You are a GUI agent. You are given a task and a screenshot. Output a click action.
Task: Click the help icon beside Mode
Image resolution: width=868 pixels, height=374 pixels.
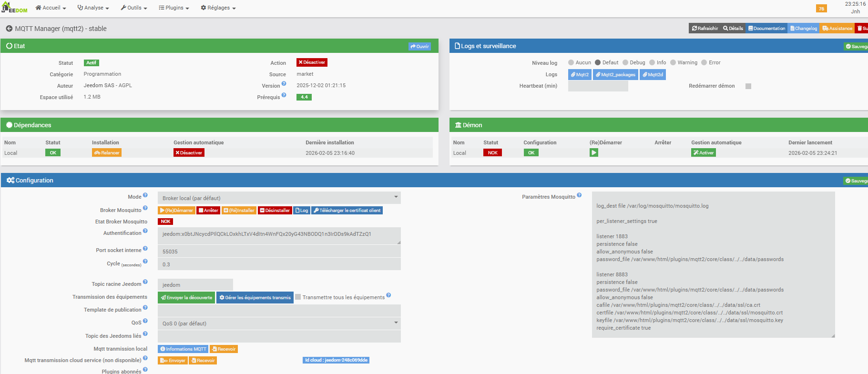coord(145,195)
